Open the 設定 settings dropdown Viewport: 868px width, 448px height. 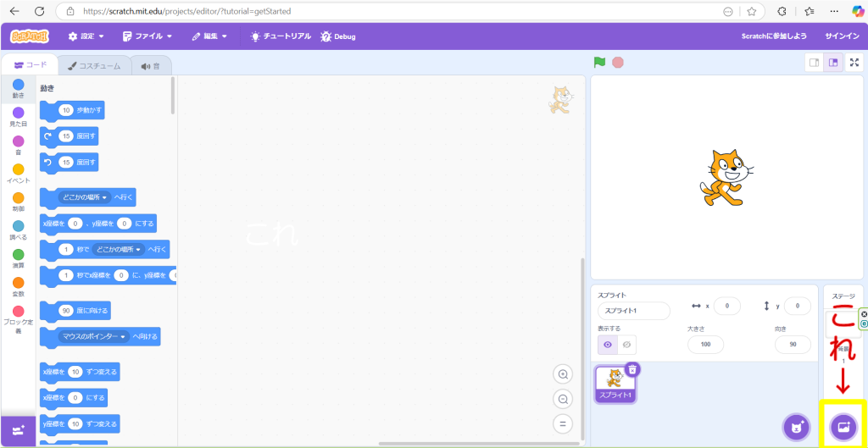[x=86, y=36]
